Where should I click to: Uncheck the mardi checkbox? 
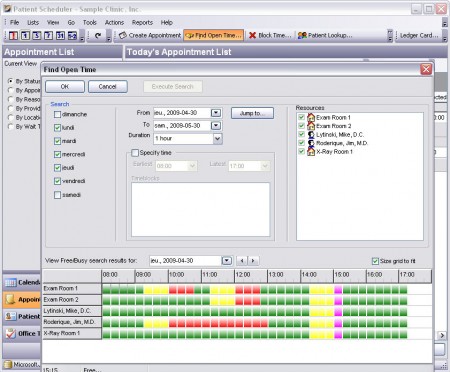click(57, 141)
